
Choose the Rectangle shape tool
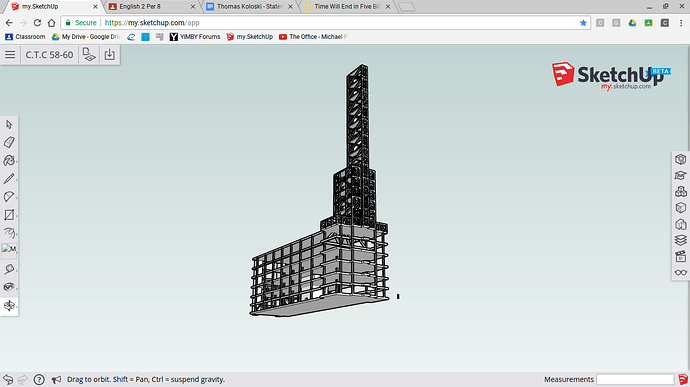click(x=9, y=215)
